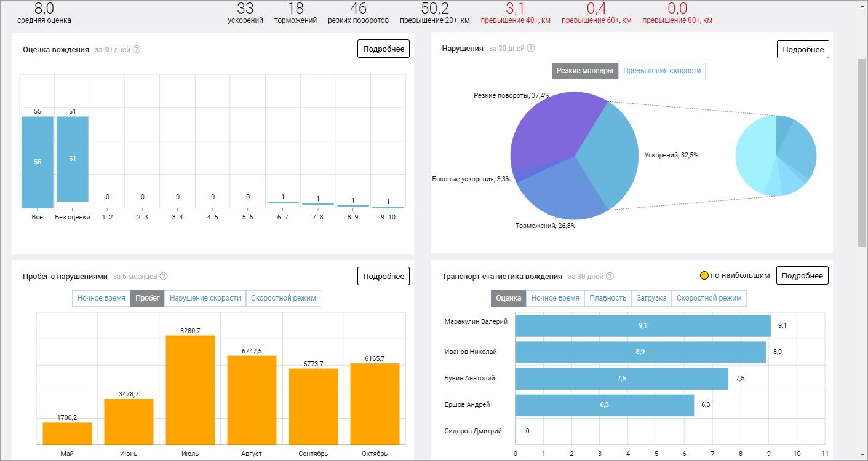Select the Плавность tab
Screen dimensions: 868x461
[x=608, y=298]
